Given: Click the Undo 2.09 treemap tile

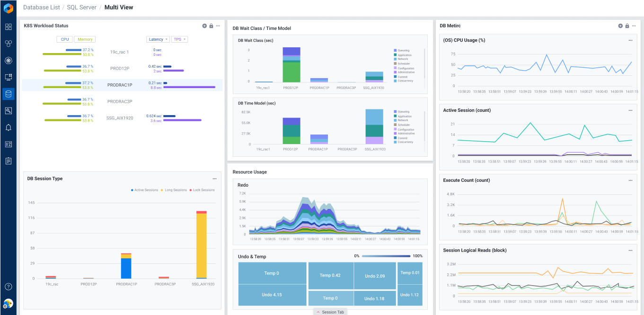Looking at the screenshot, I should point(375,276).
